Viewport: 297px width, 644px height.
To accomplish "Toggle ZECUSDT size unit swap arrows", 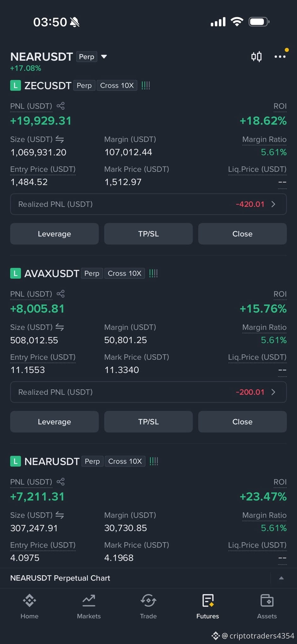I will click(x=60, y=139).
